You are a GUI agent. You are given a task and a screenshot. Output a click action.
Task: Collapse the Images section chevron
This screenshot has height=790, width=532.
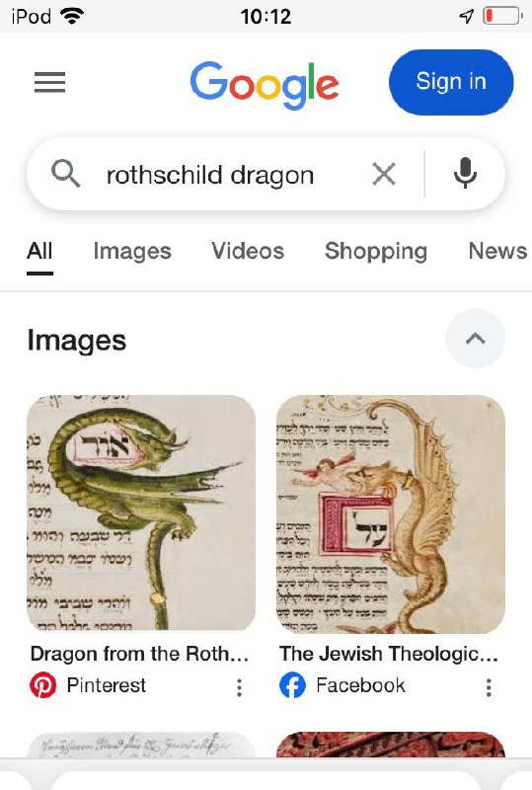(x=475, y=339)
